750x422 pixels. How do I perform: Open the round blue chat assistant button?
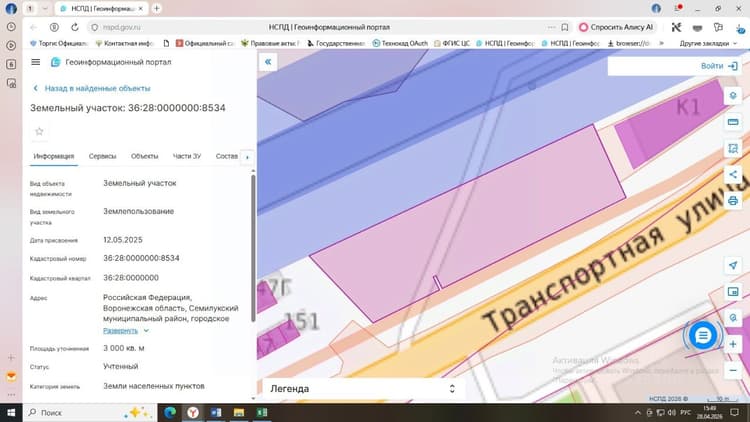[x=703, y=335]
